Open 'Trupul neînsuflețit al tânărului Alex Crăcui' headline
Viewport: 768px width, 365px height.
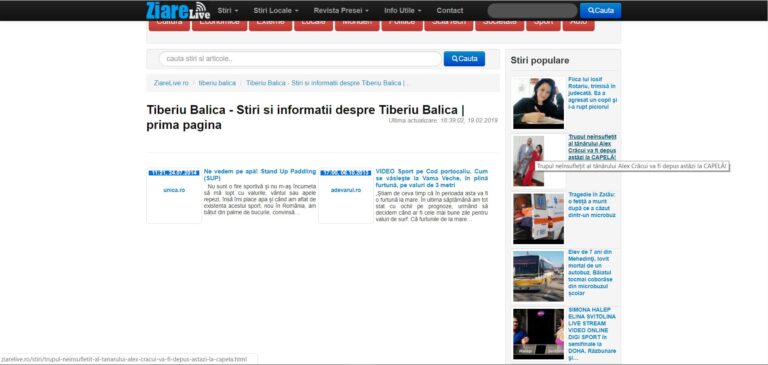tap(592, 147)
